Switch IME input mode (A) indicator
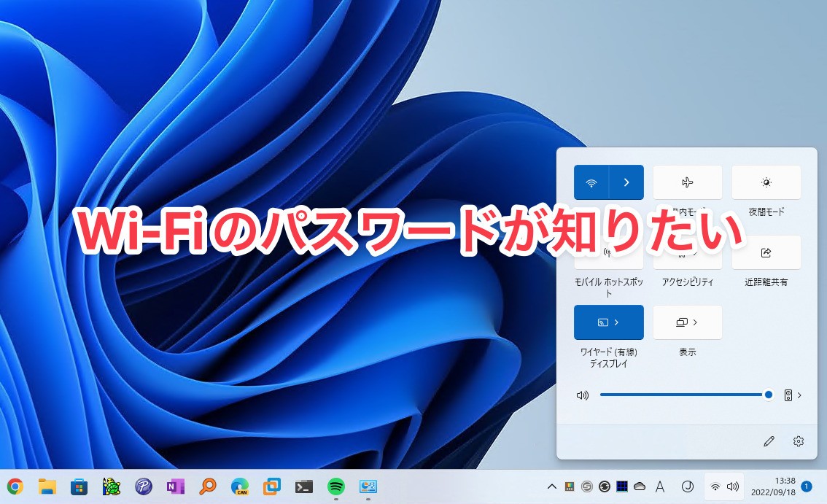The width and height of the screenshot is (827, 504). [x=660, y=486]
